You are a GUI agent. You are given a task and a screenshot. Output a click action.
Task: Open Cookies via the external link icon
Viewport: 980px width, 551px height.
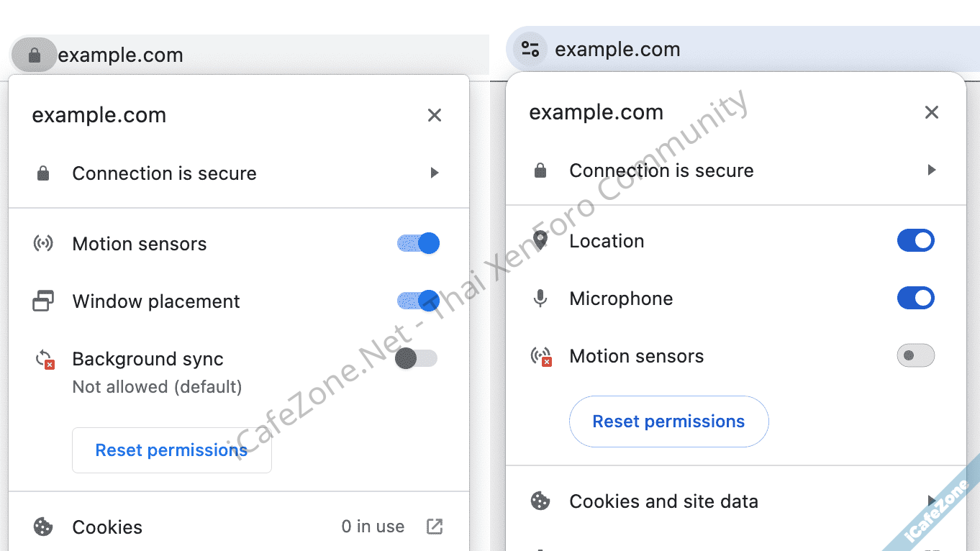(x=435, y=527)
